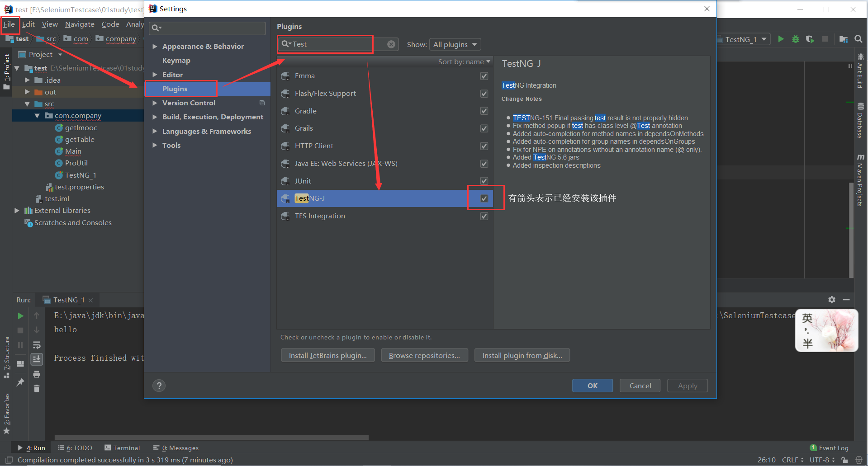Click Install JetBrains plugin button

[x=327, y=355]
